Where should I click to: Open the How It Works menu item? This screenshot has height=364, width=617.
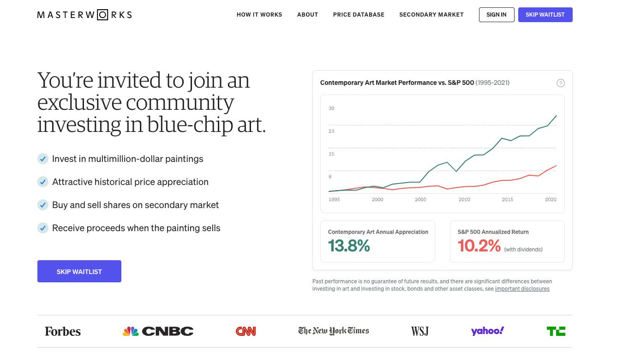tap(259, 15)
